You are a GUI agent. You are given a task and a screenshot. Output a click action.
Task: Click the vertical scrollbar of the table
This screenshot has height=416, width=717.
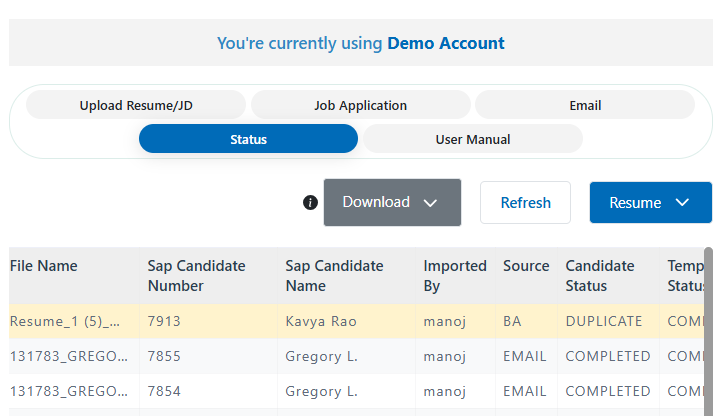click(x=708, y=330)
